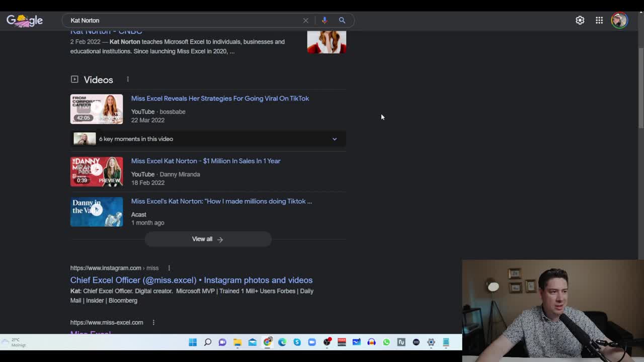Open Windows taskbar search
This screenshot has width=644, height=362.
tap(207, 342)
